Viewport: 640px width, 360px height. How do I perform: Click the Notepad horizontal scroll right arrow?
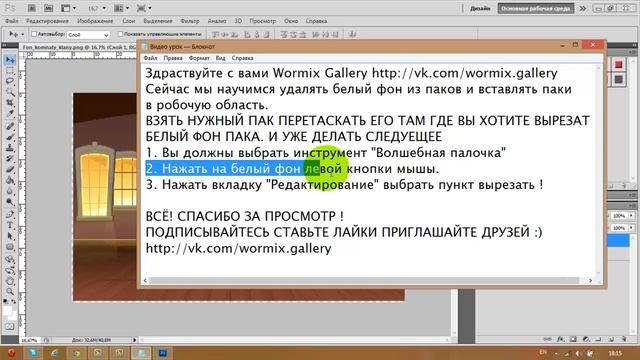coord(590,280)
